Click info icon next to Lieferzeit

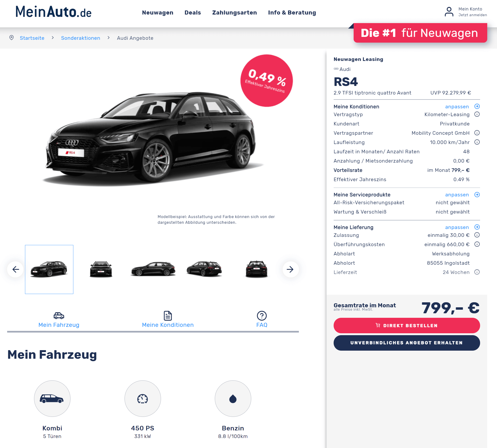pos(477,272)
